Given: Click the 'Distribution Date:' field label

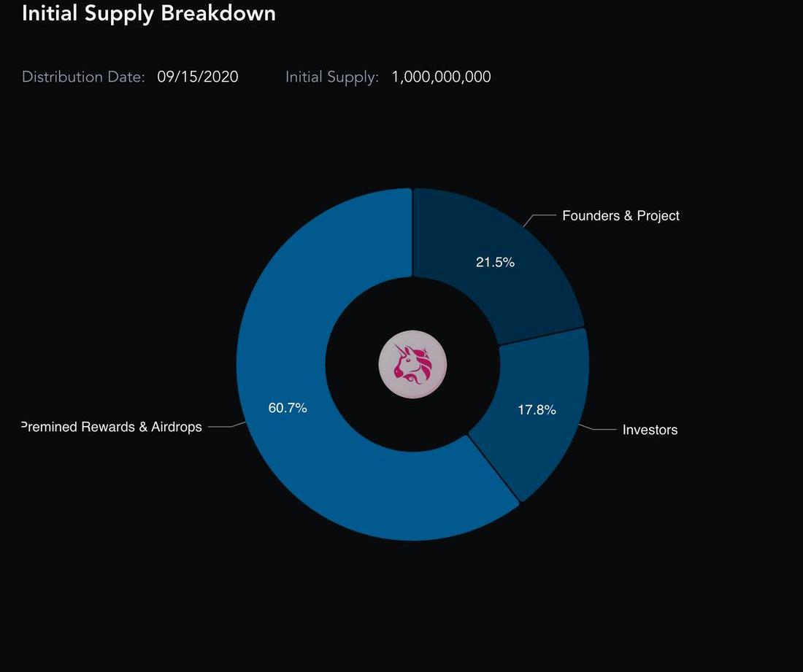Looking at the screenshot, I should [x=84, y=77].
